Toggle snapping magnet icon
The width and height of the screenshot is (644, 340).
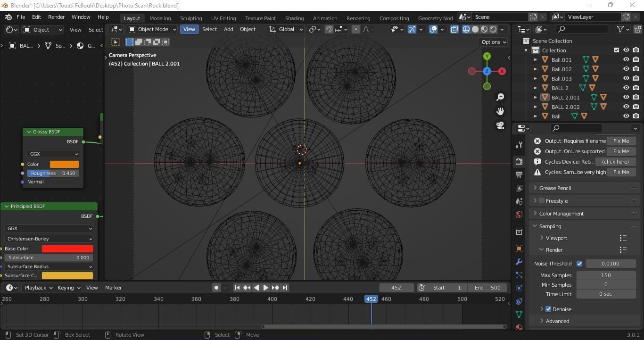pyautogui.click(x=329, y=29)
